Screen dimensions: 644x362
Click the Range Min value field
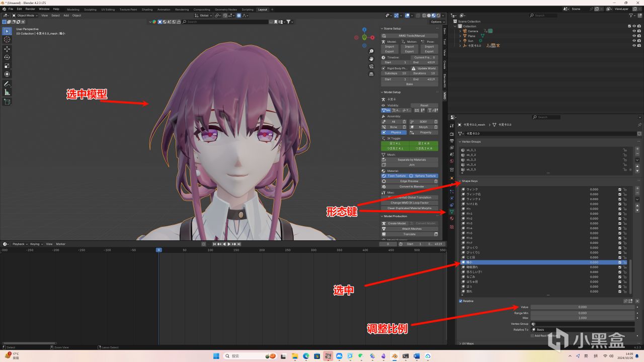582,313
